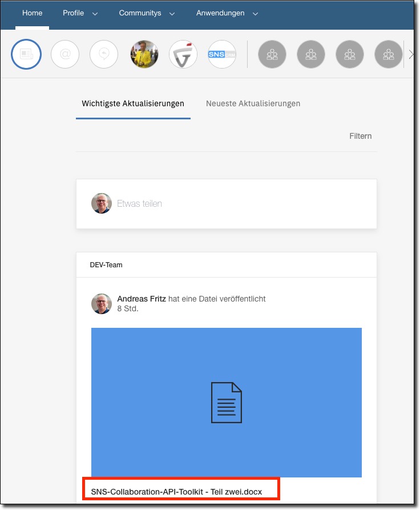Open the SNS logo shortcut
Image resolution: width=420 pixels, height=510 pixels.
tap(222, 55)
